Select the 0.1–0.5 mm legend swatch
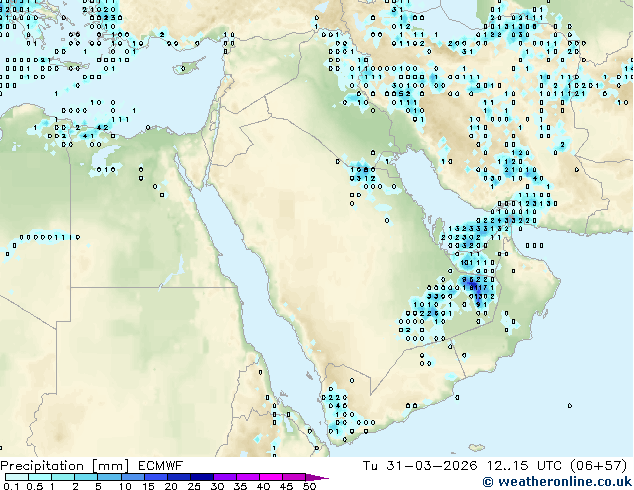 point(17,477)
